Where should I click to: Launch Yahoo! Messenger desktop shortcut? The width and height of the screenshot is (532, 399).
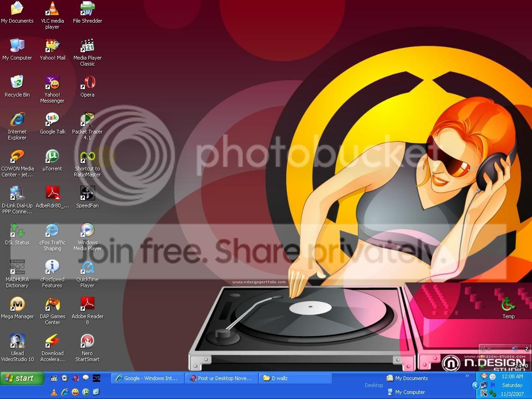(52, 89)
